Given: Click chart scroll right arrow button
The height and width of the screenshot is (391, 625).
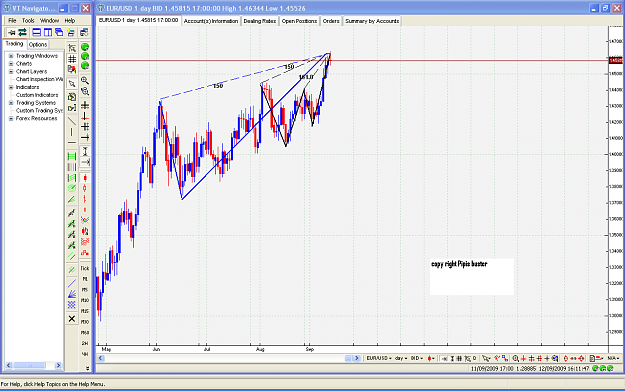Looking at the screenshot, I should point(357,358).
